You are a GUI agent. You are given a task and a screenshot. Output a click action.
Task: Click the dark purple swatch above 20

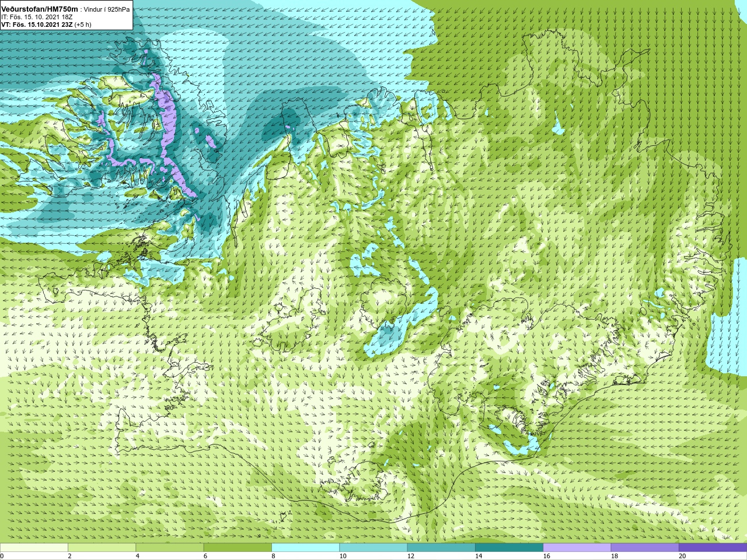tap(713, 548)
